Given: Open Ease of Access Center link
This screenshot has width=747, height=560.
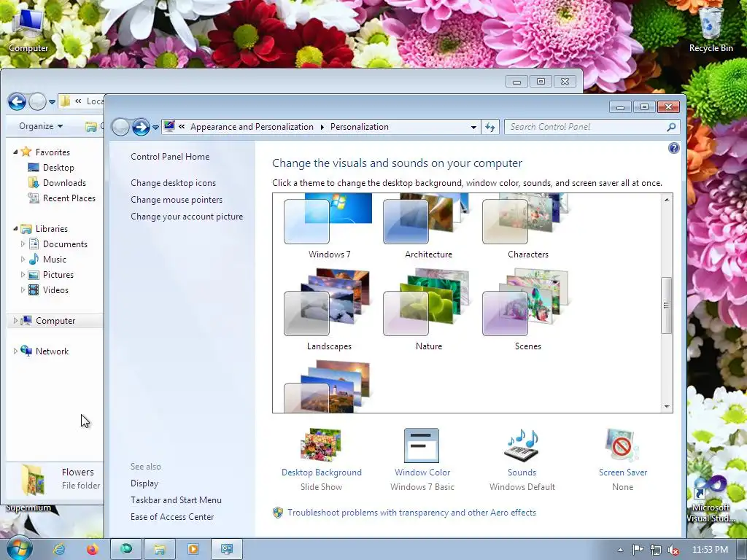Looking at the screenshot, I should 172,517.
